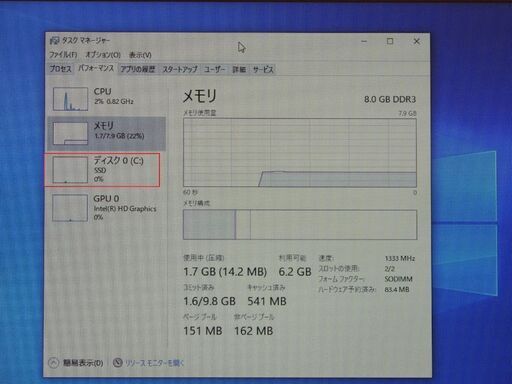Click the disk 0 mini graph thumbnail

click(x=70, y=170)
